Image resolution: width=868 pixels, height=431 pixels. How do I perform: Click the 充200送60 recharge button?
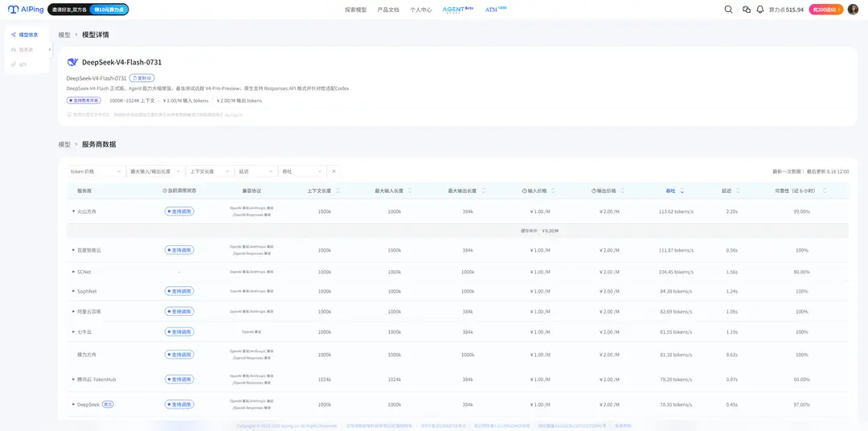(x=826, y=10)
